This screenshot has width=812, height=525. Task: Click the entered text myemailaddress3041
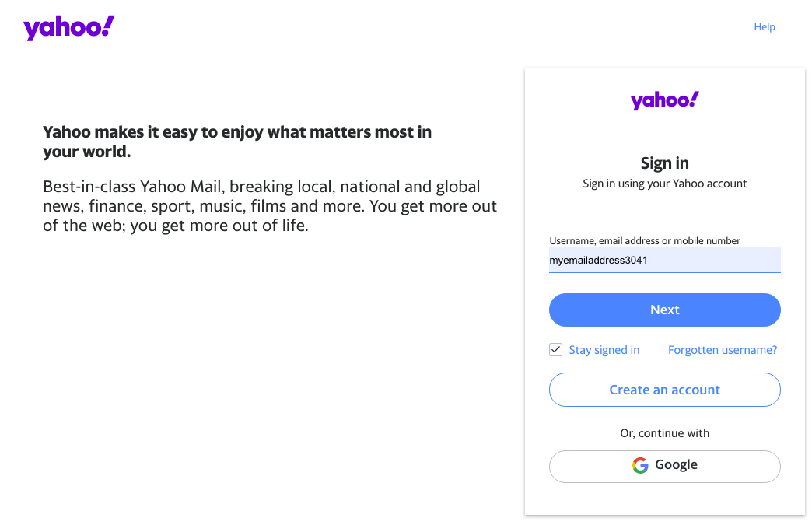pos(598,260)
